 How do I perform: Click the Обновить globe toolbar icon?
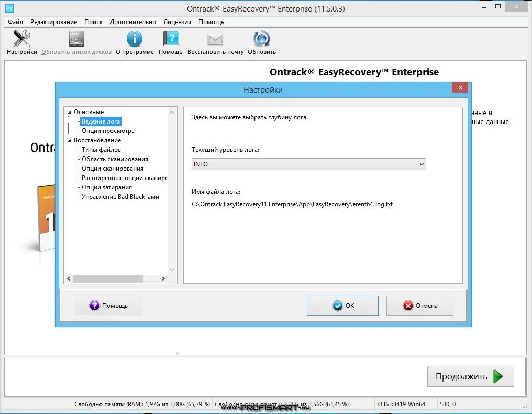(262, 39)
